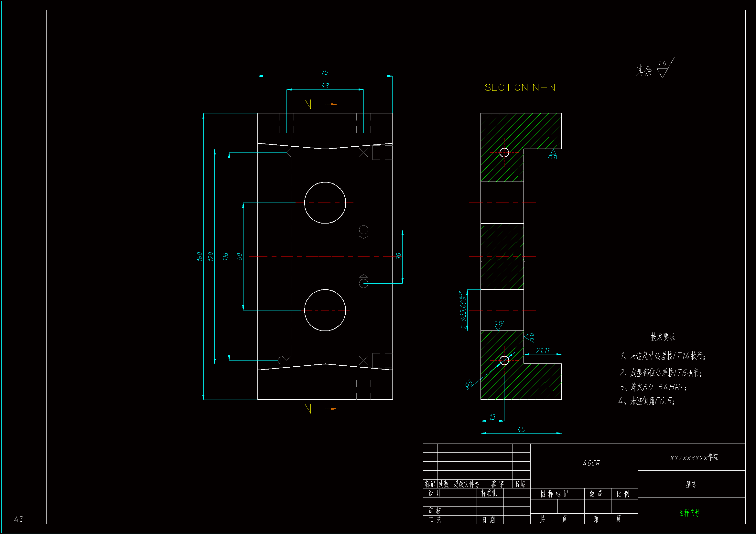Click the 43 dimension text
Viewport: 756px width, 534px height.
pos(325,86)
